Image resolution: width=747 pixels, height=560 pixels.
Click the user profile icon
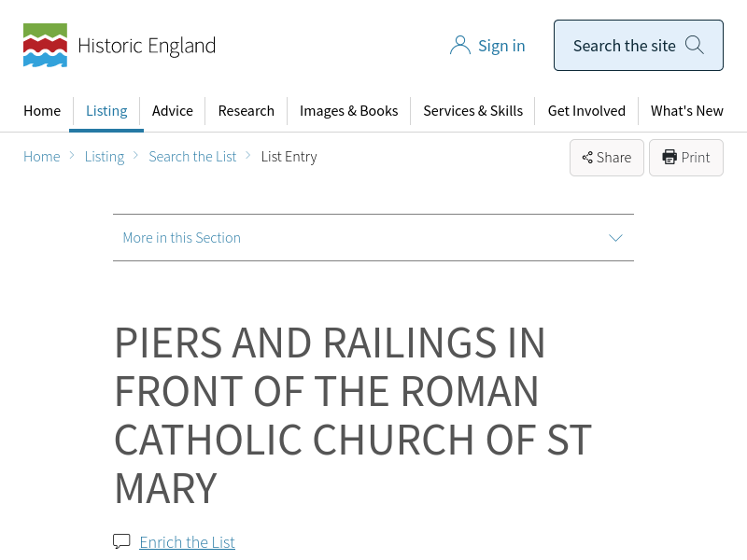coord(459,46)
